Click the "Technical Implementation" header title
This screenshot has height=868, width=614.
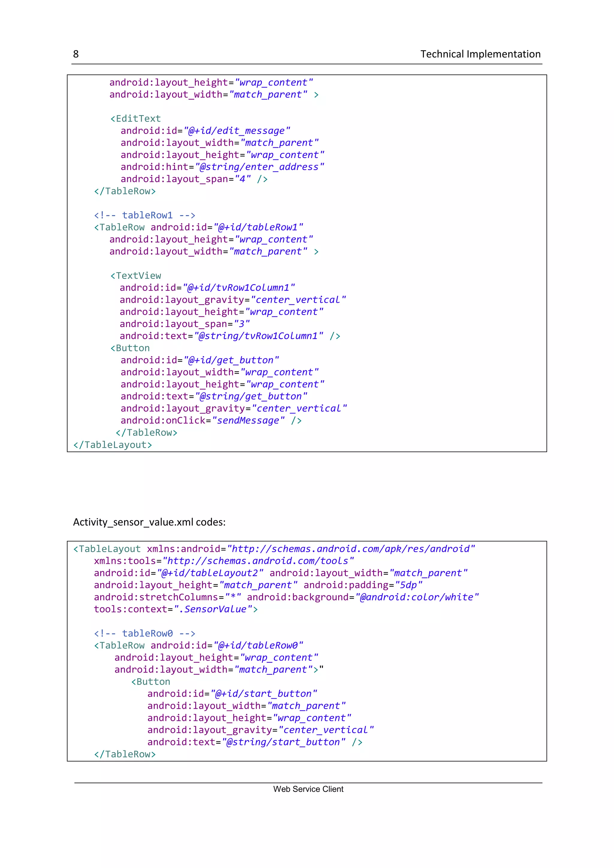[480, 54]
